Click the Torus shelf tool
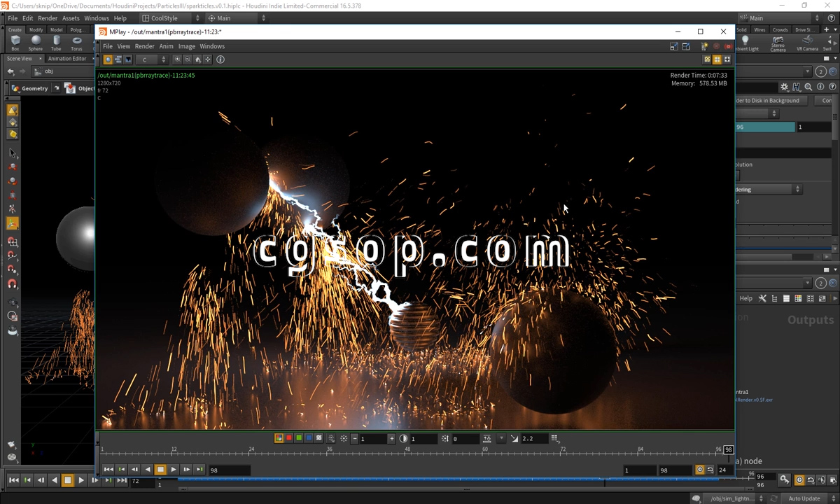This screenshot has width=840, height=504. (x=76, y=43)
